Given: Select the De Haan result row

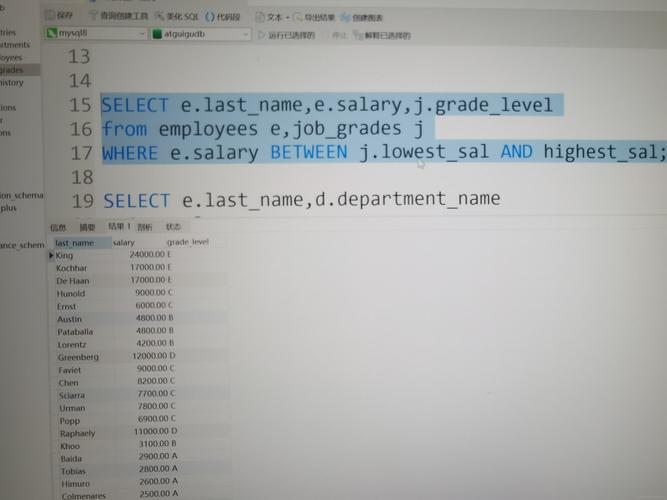Looking at the screenshot, I should [x=138, y=280].
